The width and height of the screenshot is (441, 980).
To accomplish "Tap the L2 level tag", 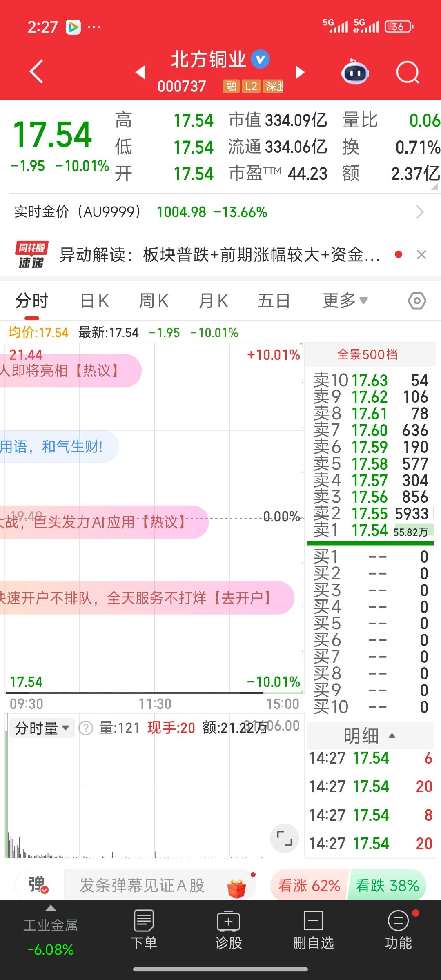I will (x=251, y=86).
